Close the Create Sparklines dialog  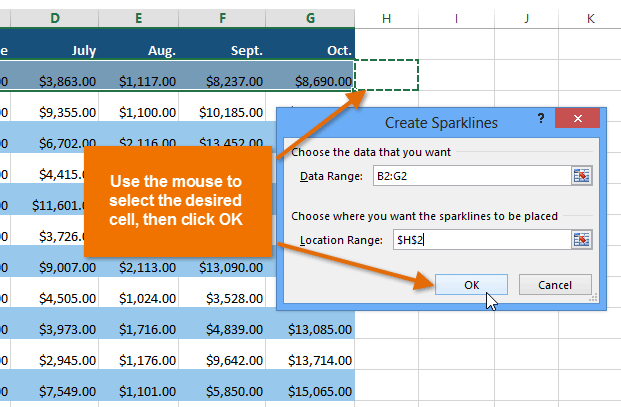click(577, 118)
